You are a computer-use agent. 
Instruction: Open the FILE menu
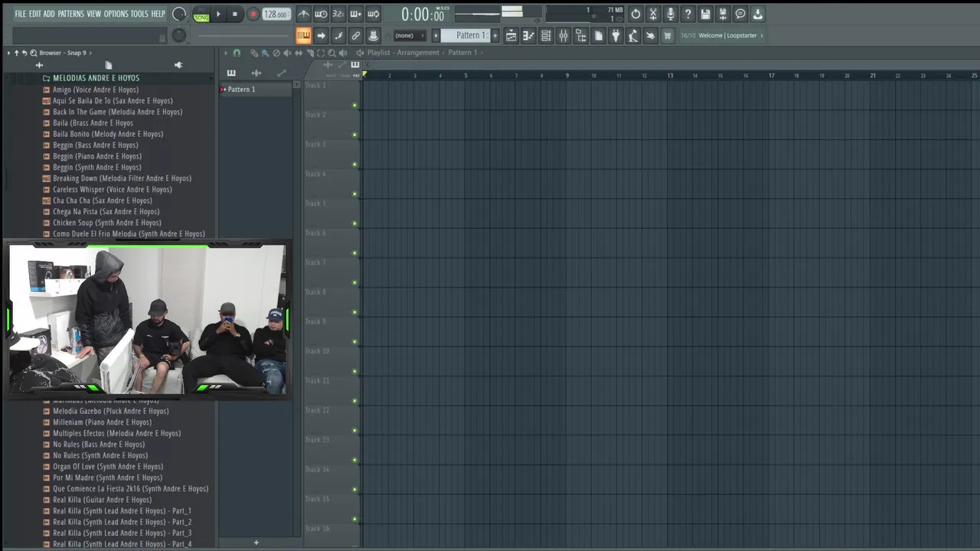point(20,14)
